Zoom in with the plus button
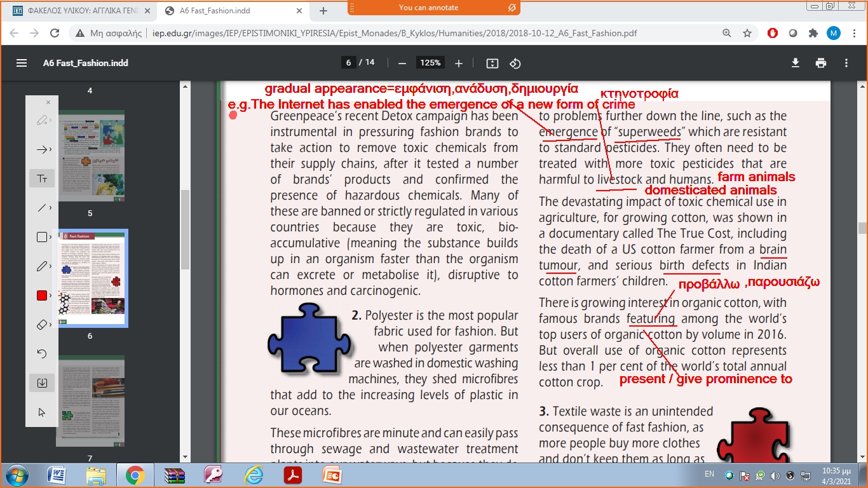This screenshot has height=488, width=868. click(x=459, y=63)
